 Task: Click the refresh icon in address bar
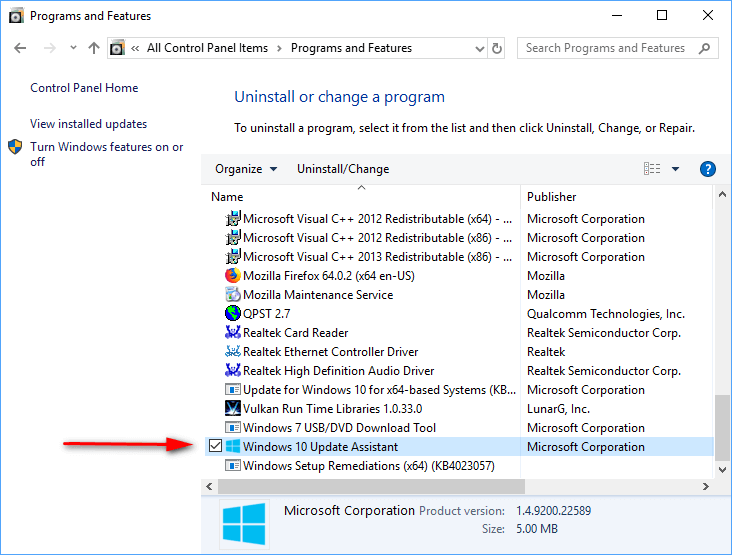click(x=498, y=48)
